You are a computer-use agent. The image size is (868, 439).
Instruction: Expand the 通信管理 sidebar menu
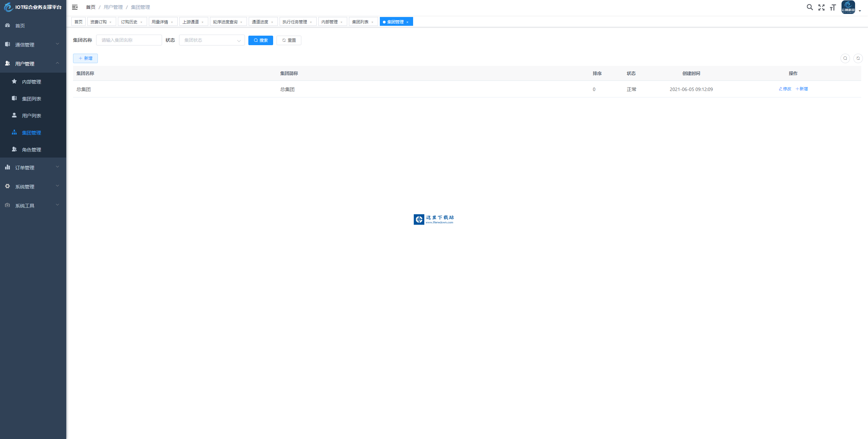pyautogui.click(x=33, y=44)
